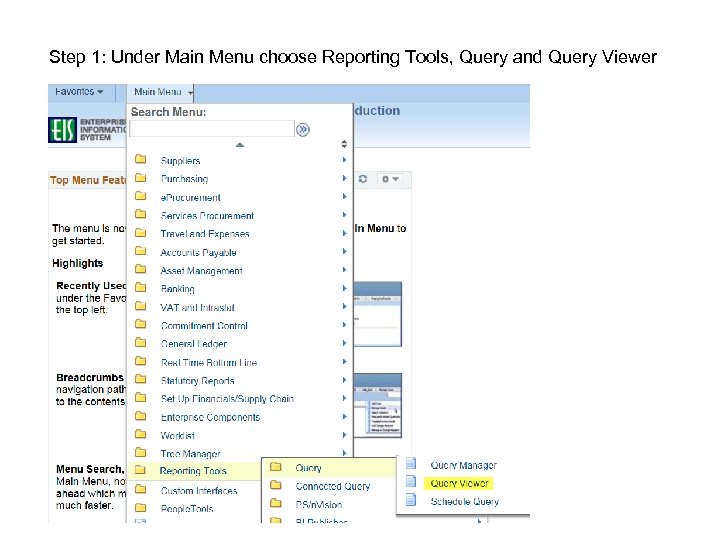The image size is (720, 540).
Task: Click the folder icon beside Worklist
Action: click(141, 434)
